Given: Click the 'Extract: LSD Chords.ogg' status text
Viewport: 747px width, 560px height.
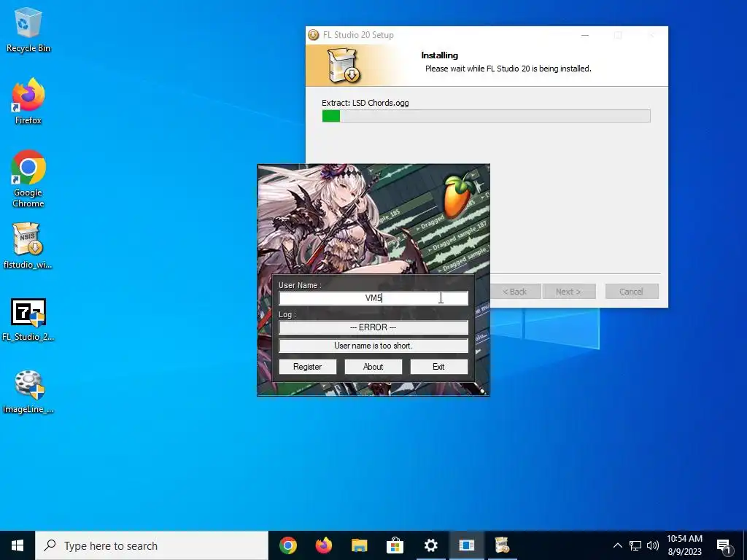Looking at the screenshot, I should point(365,103).
